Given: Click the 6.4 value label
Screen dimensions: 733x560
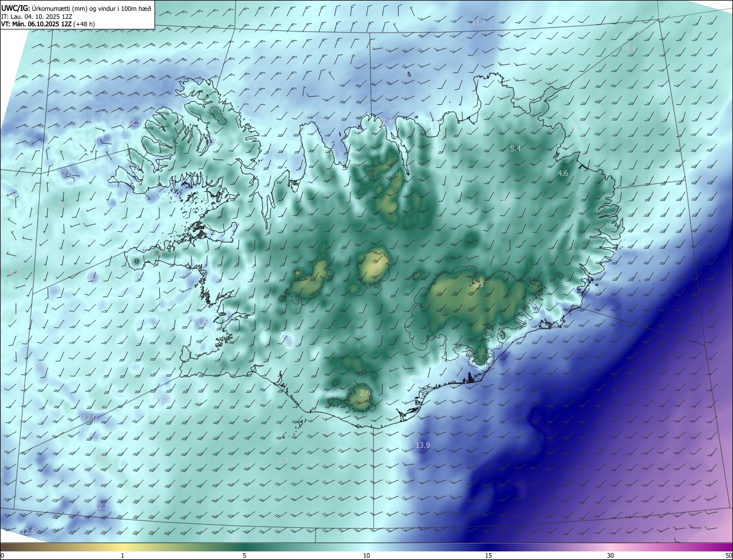Looking at the screenshot, I should [x=157, y=254].
